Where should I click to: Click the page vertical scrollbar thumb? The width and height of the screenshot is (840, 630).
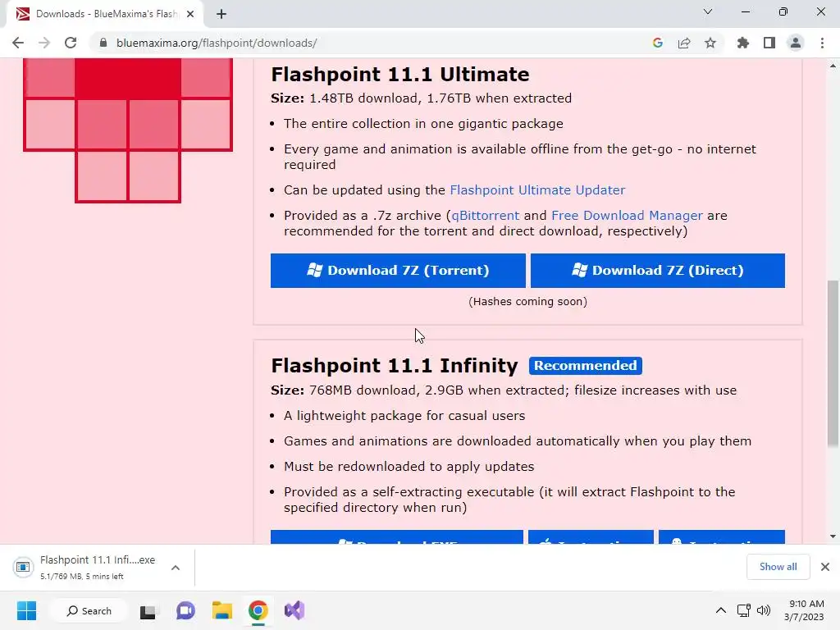tap(833, 363)
